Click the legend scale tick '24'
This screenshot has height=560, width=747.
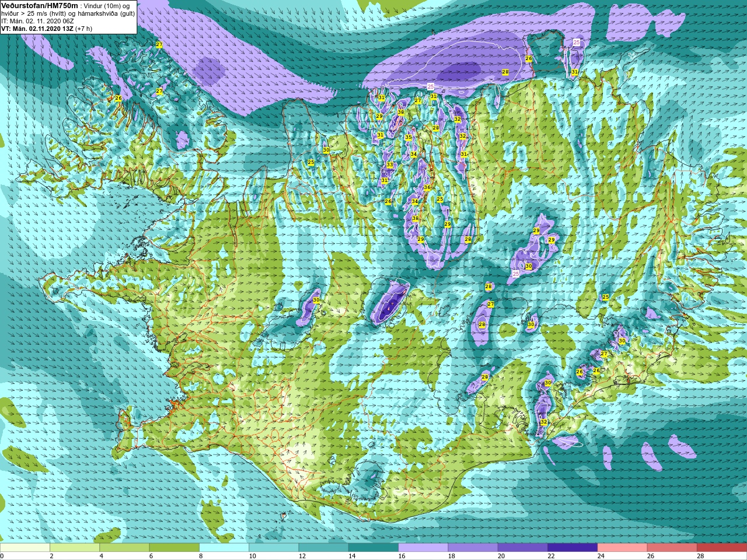[x=601, y=556]
